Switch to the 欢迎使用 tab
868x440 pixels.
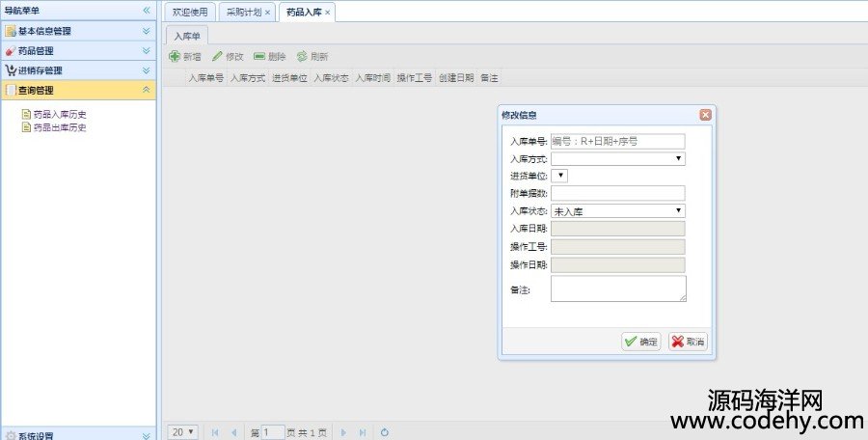tap(189, 12)
